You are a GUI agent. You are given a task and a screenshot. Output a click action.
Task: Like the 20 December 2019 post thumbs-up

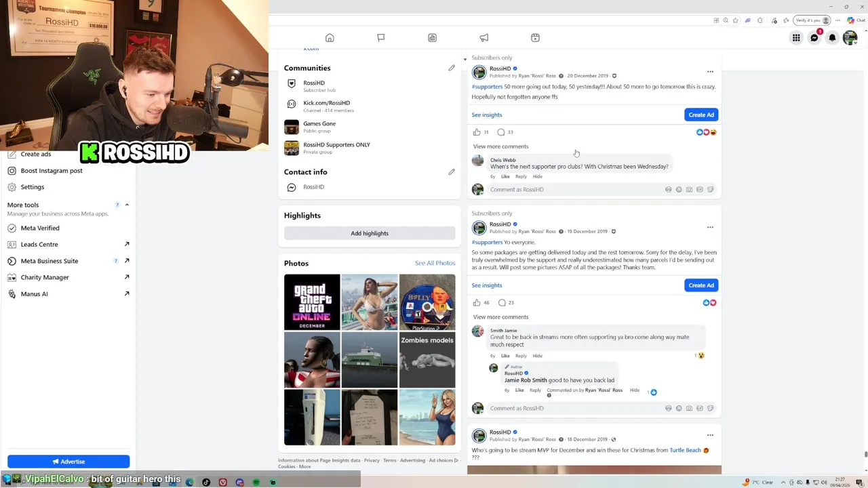point(477,132)
